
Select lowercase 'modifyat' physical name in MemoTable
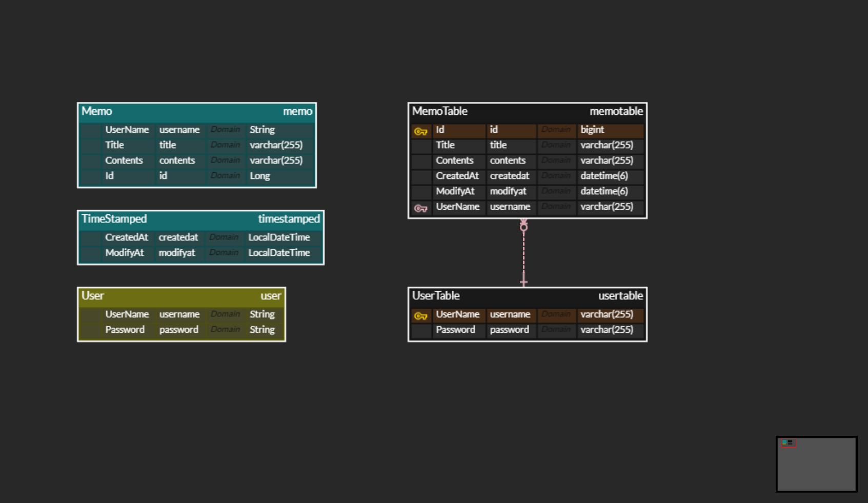[508, 191]
